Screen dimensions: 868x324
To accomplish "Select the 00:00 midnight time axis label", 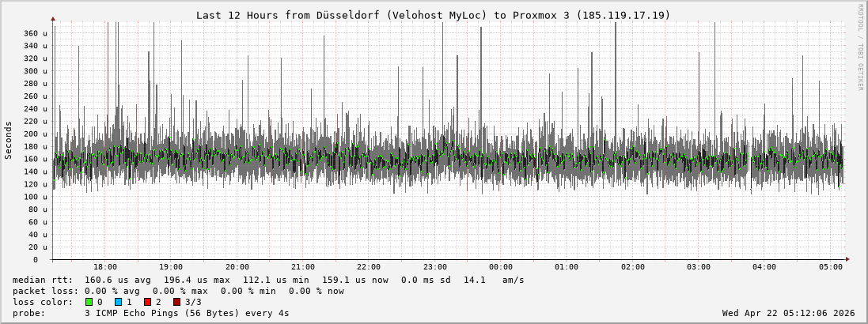I will click(x=501, y=267).
